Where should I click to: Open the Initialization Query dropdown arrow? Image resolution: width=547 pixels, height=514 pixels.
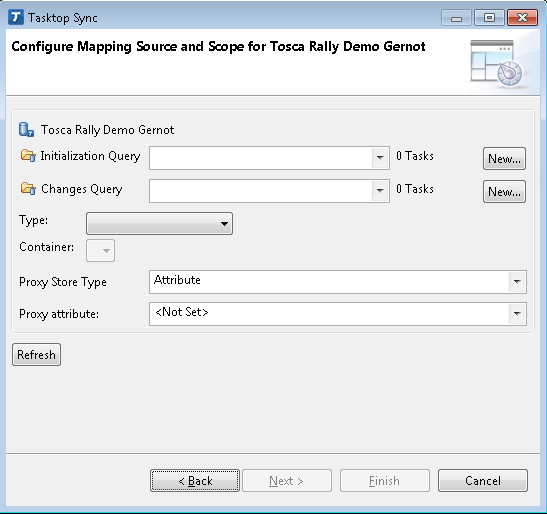[380, 158]
